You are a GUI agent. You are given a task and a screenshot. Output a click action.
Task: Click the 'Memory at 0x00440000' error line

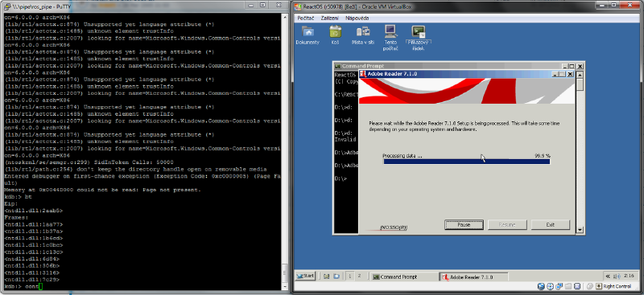(102, 190)
